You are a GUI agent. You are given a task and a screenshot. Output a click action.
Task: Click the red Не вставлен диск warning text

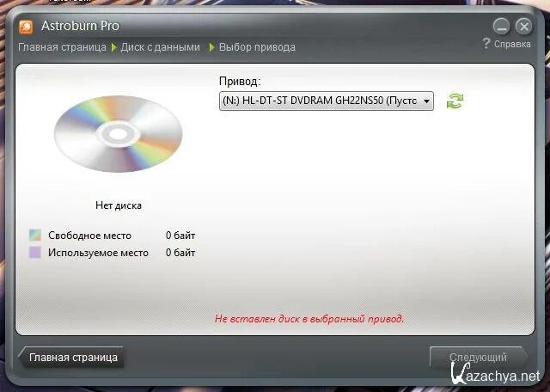pos(309,319)
